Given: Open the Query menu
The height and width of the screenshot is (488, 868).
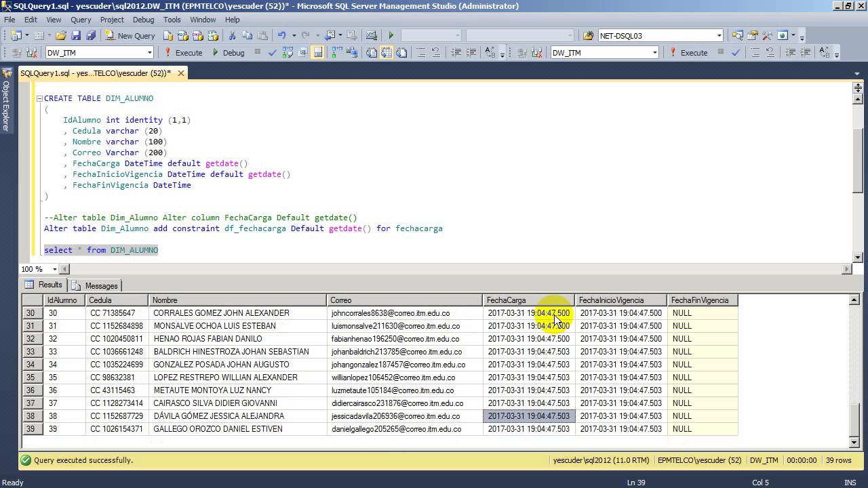Looking at the screenshot, I should click(x=81, y=20).
